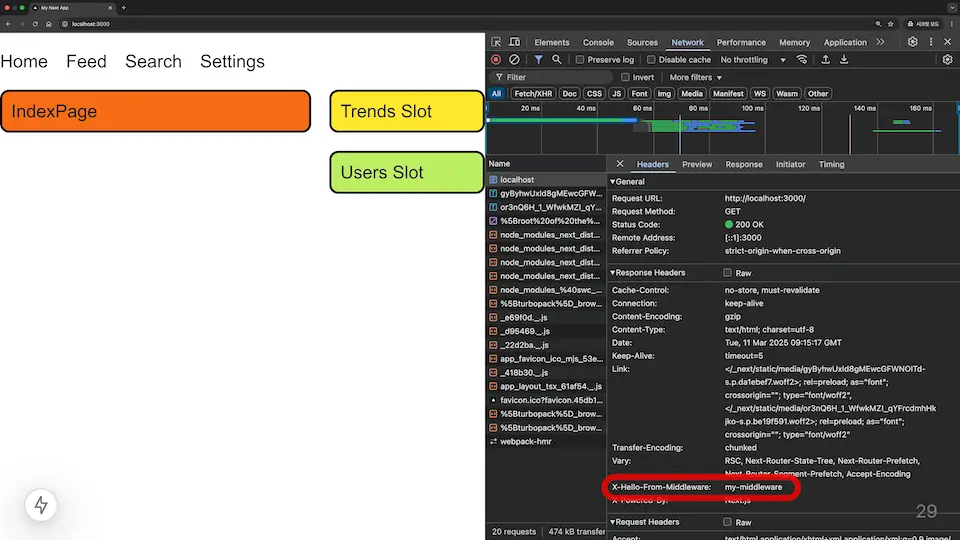Viewport: 960px width, 540px height.
Task: Toggle the device toolbar icon
Action: [514, 42]
